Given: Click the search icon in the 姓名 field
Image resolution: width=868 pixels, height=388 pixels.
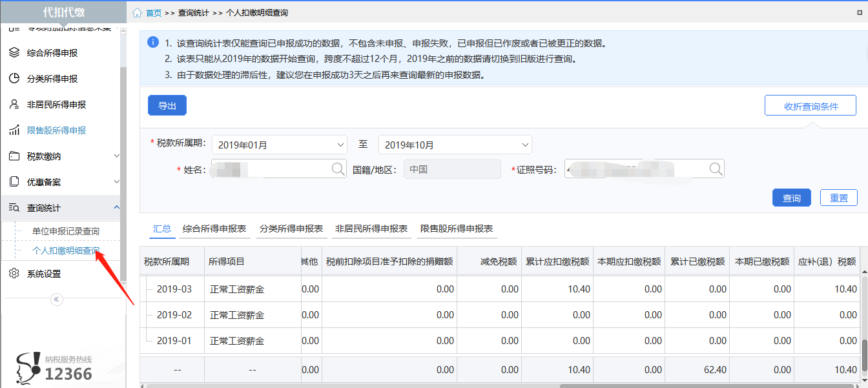Looking at the screenshot, I should (338, 169).
